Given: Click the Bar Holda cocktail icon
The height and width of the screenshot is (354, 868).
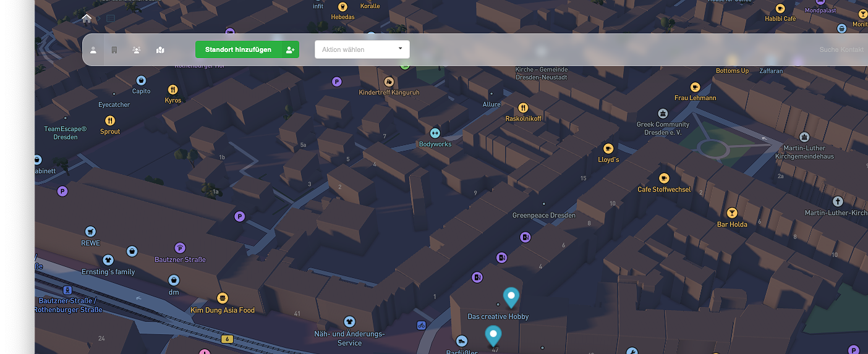Looking at the screenshot, I should pos(732,213).
